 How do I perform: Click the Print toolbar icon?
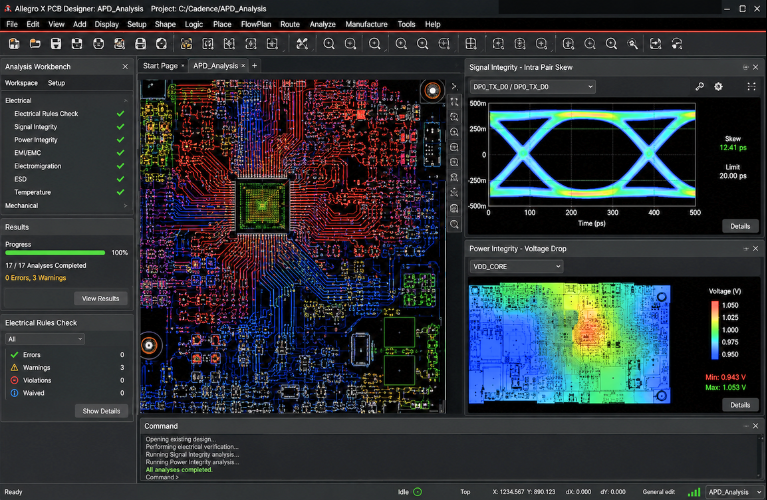[140, 44]
